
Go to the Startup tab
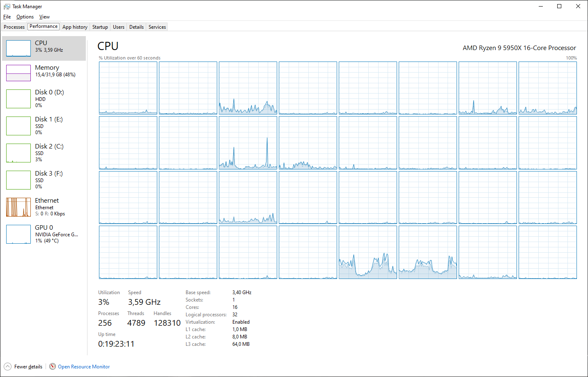point(100,27)
